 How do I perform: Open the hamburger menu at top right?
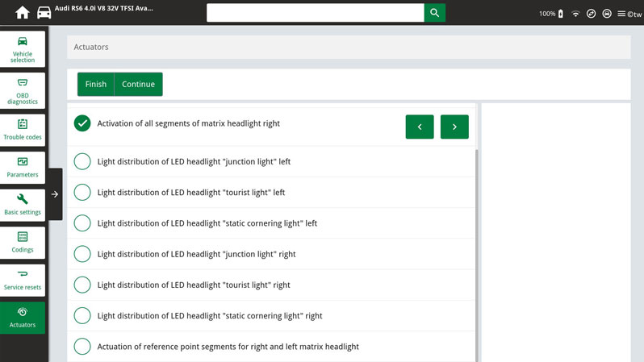click(x=621, y=14)
